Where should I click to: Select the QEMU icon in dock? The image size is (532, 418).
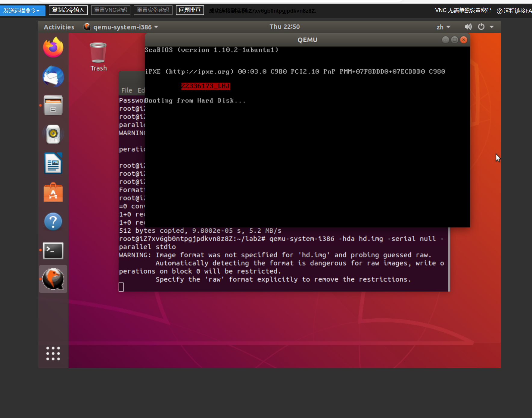[x=53, y=279]
